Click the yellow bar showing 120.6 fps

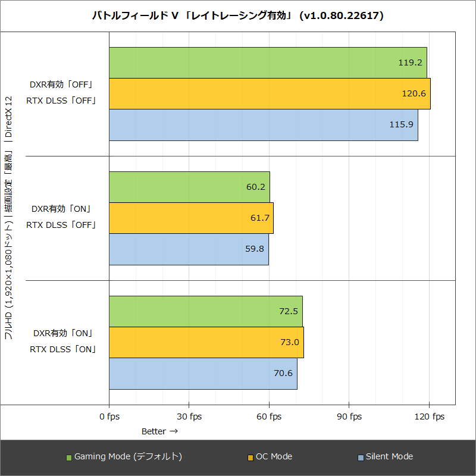[x=268, y=92]
